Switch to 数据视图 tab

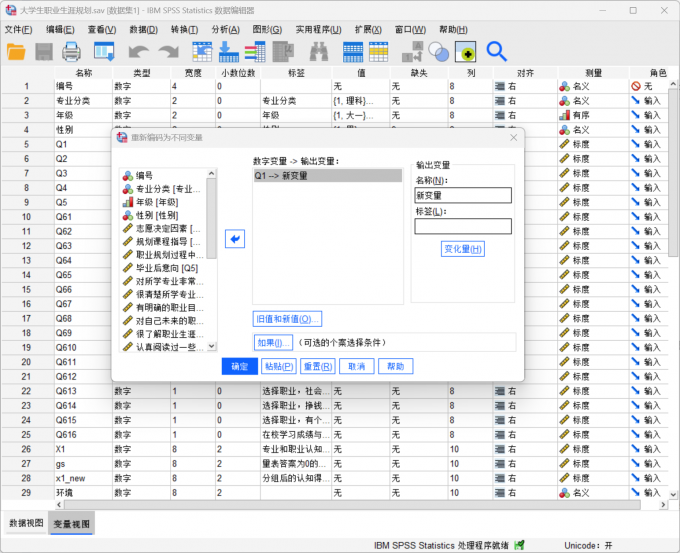tap(26, 523)
